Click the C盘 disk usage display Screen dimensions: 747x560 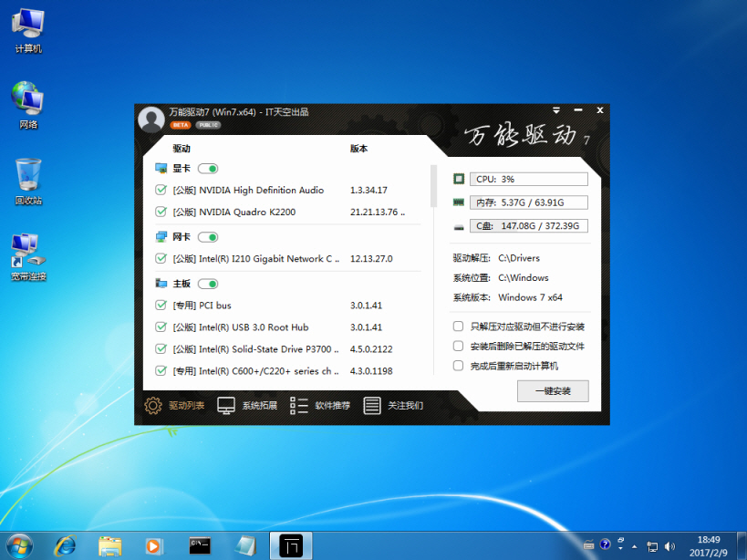click(x=529, y=225)
